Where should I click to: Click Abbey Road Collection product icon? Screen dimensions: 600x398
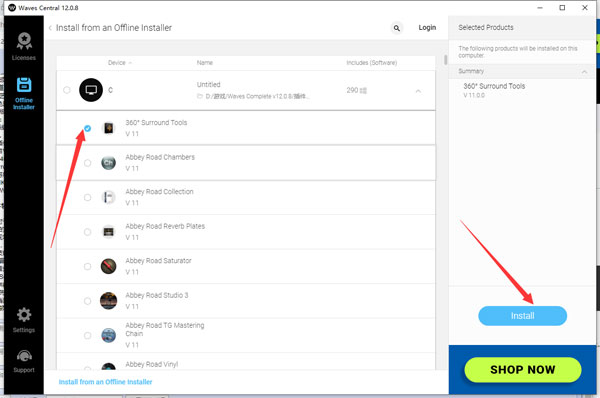pyautogui.click(x=109, y=197)
